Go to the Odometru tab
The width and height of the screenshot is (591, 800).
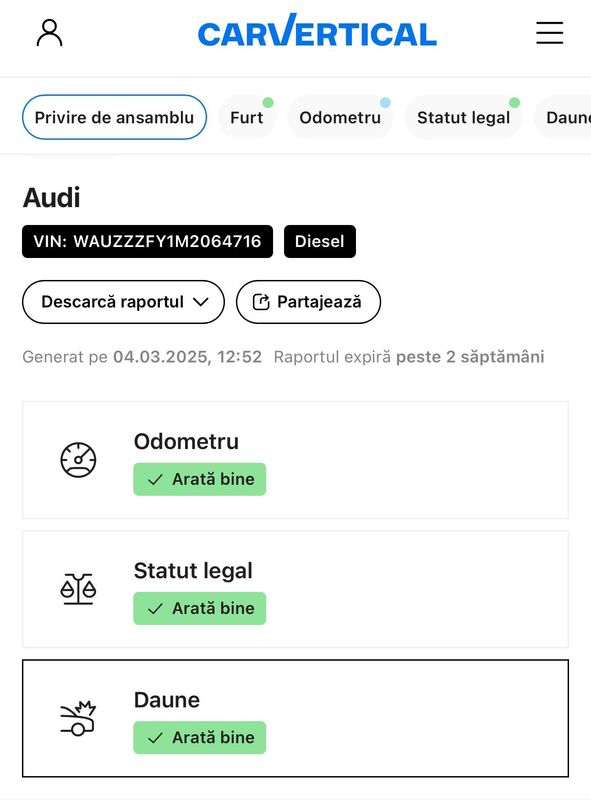(x=340, y=117)
